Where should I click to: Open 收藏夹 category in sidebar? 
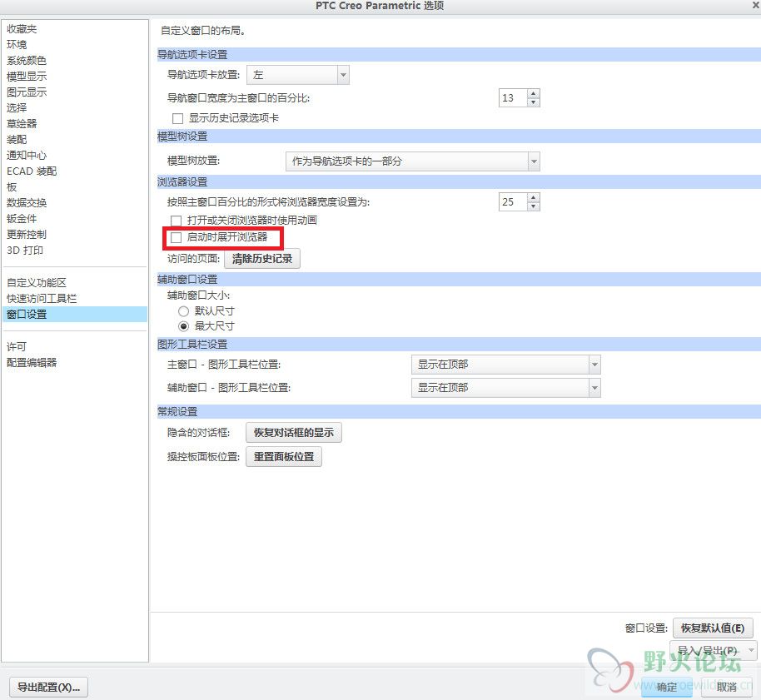(22, 29)
